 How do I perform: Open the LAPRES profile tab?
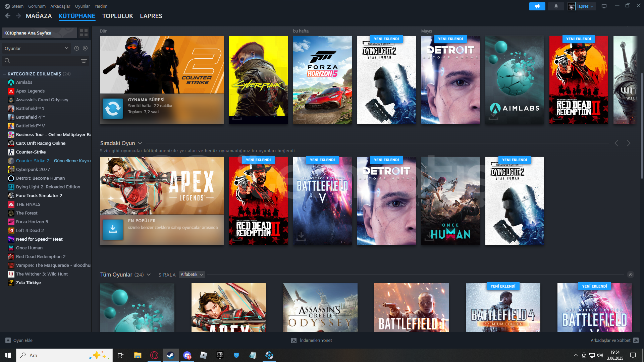(151, 16)
